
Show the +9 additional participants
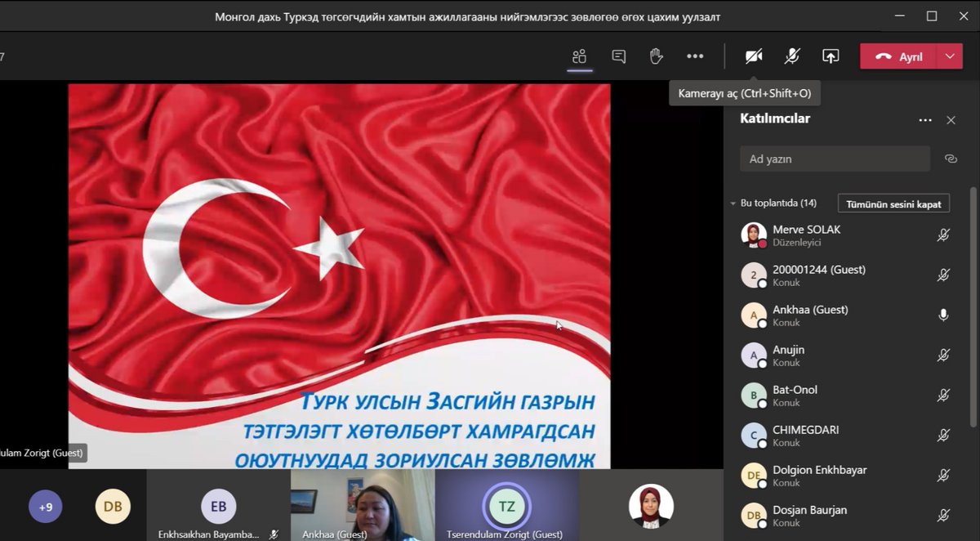(46, 507)
